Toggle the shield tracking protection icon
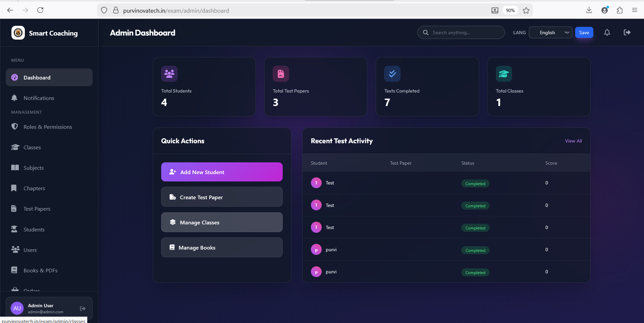 pos(104,10)
